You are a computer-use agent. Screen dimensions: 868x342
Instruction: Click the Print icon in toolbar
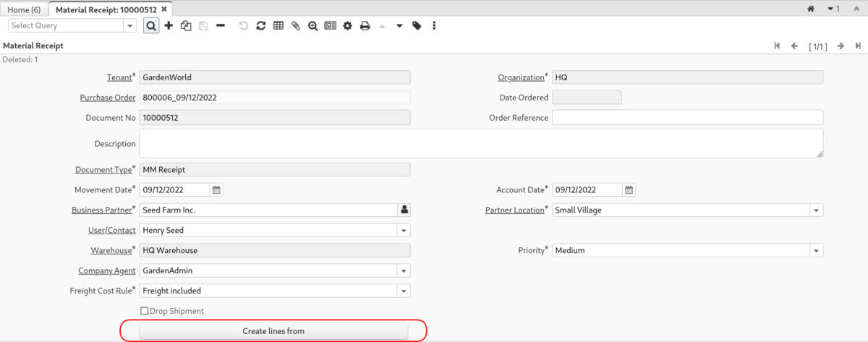[365, 25]
